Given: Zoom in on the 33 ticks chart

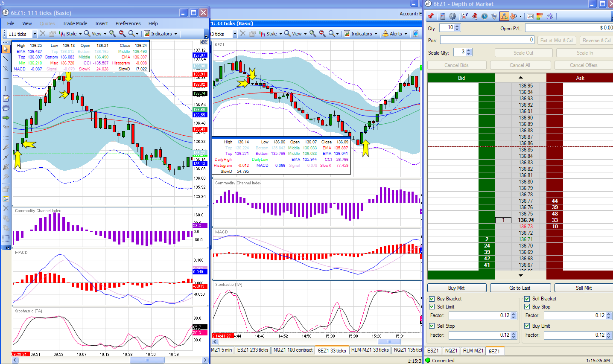Looking at the screenshot, I should (x=313, y=34).
